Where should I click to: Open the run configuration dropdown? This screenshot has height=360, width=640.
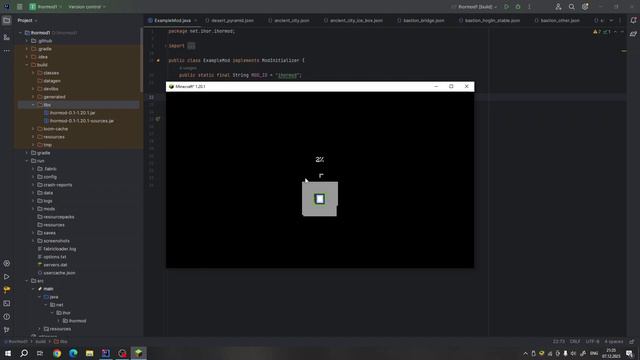point(475,7)
